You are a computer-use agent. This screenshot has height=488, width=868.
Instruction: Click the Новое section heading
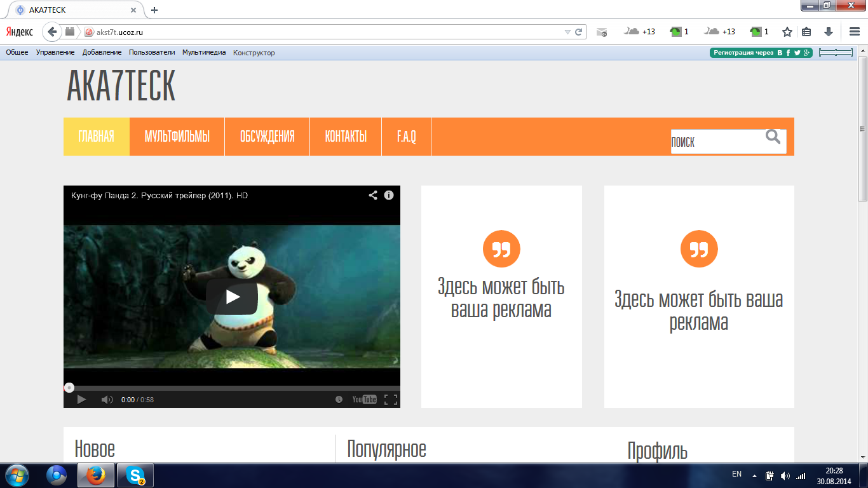point(95,449)
